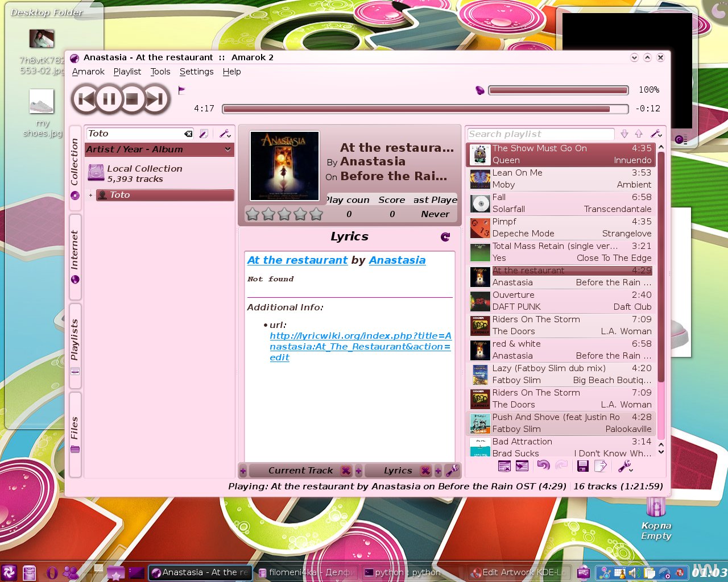Export the playlist with the page-arrow icon

point(601,466)
